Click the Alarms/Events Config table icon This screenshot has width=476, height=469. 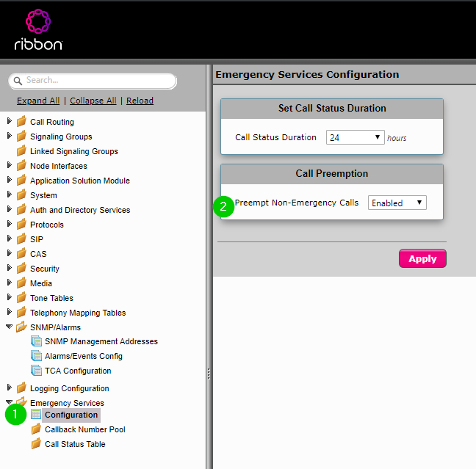[37, 355]
